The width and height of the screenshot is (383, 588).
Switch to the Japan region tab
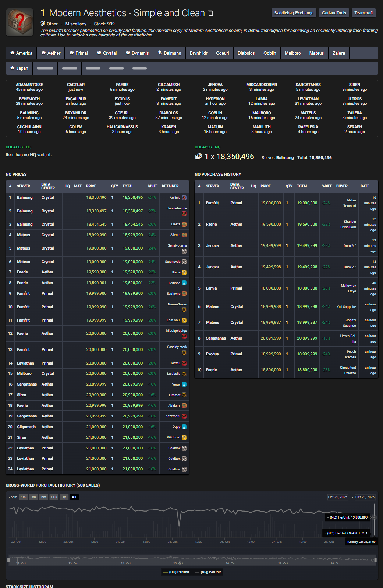[19, 68]
